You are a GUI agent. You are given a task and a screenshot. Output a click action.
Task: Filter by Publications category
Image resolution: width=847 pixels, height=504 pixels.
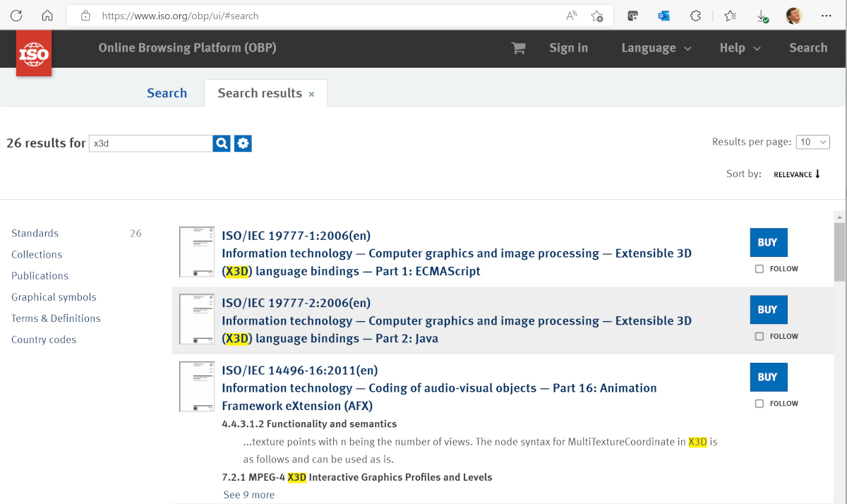[40, 276]
